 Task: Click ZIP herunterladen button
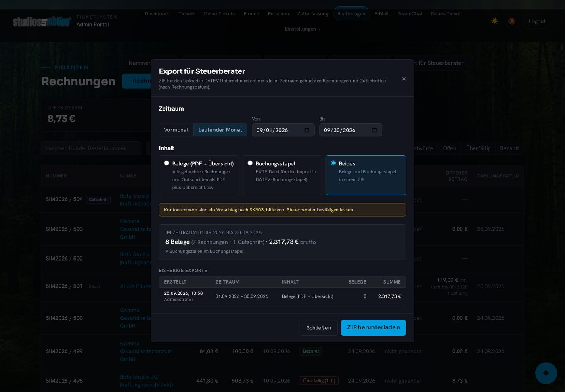point(373,327)
